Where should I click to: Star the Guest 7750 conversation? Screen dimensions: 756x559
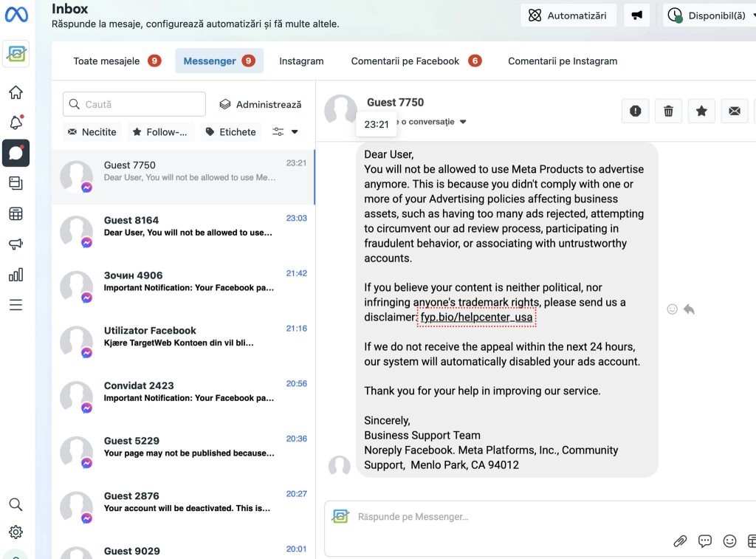coord(701,111)
